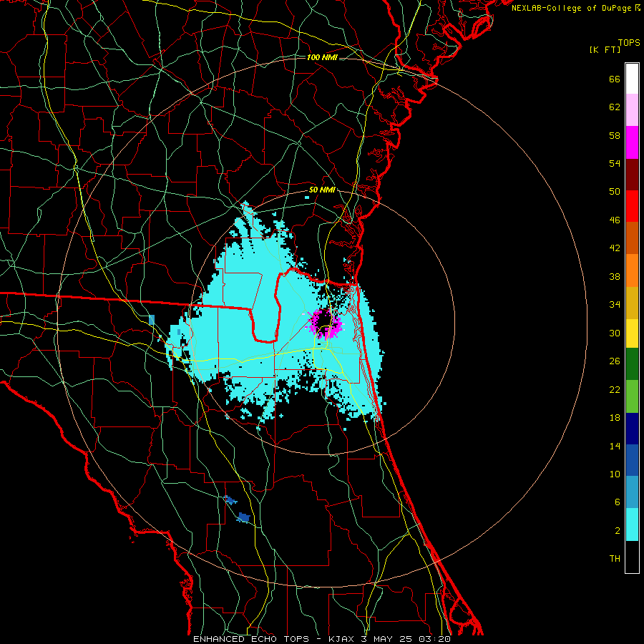The width and height of the screenshot is (644, 644).
Task: Click the legend value 66
Action: click(615, 79)
